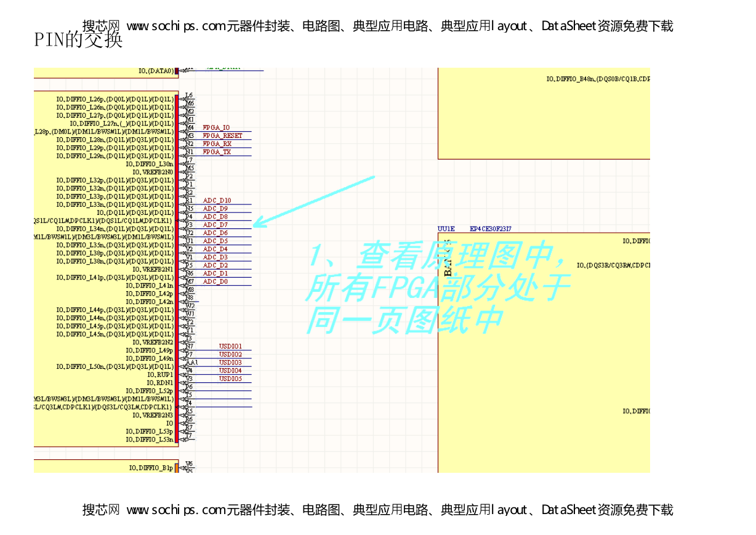
Task: Click the USDIO4 net label
Action: [x=231, y=371]
